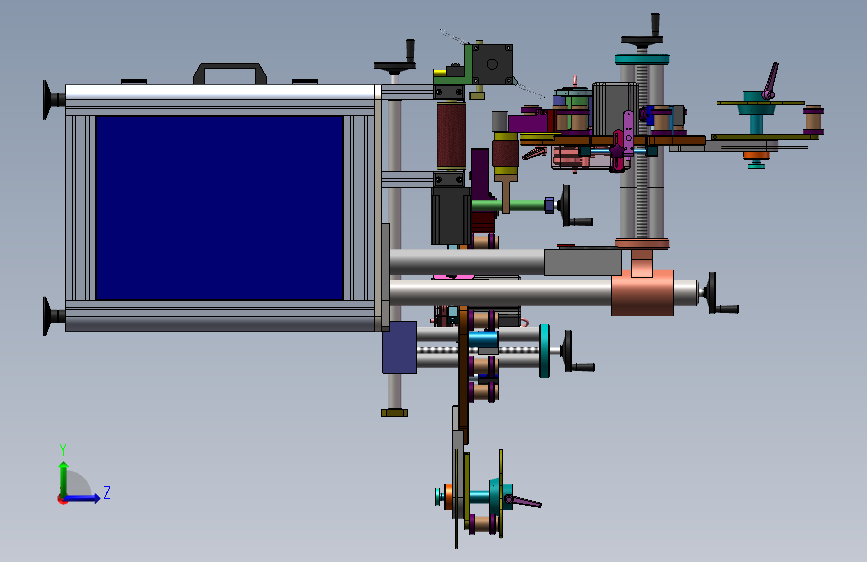867x562 pixels.
Task: Select the black stepper motor at the top
Action: click(492, 64)
